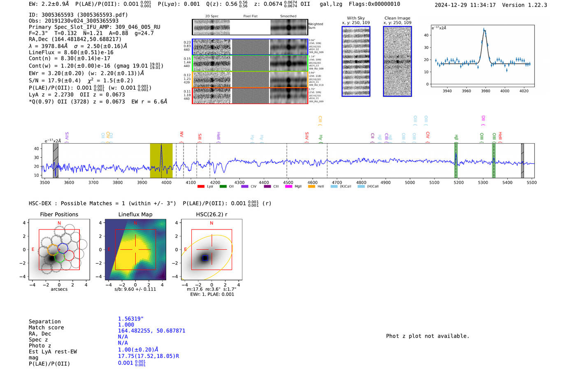Image resolution: width=576 pixels, height=392 pixels.
Task: Click the With Sky cutout image
Action: (356, 62)
